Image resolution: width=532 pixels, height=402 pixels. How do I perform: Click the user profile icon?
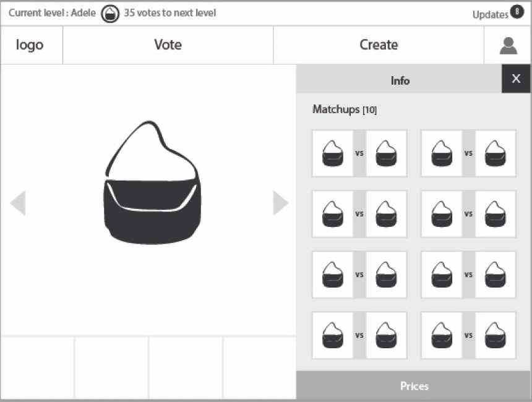(x=508, y=45)
